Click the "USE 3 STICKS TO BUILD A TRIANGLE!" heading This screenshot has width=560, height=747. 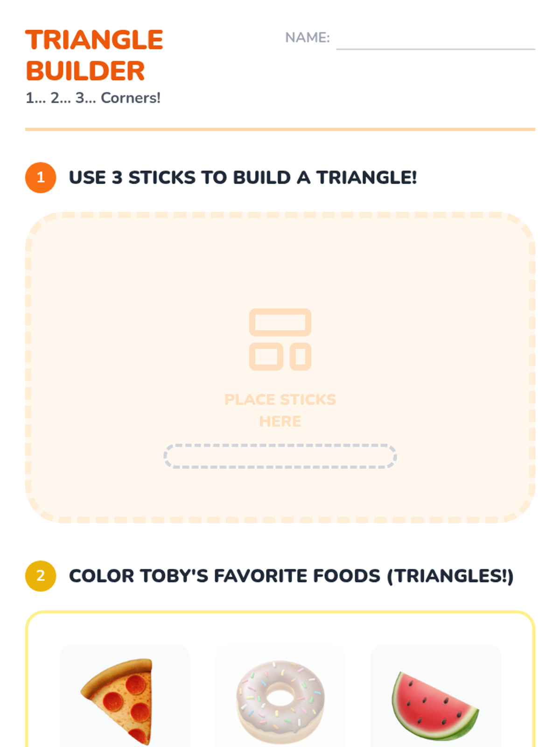pos(243,177)
